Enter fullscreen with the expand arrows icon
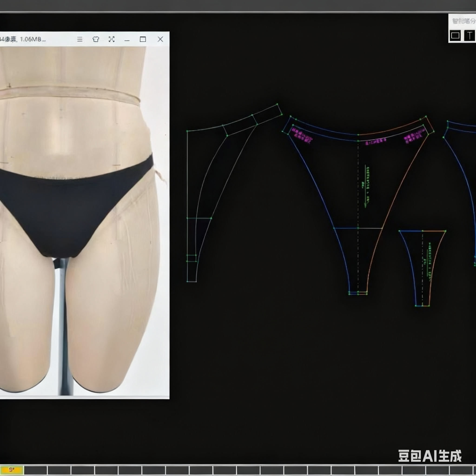This screenshot has width=476, height=476. pyautogui.click(x=111, y=39)
